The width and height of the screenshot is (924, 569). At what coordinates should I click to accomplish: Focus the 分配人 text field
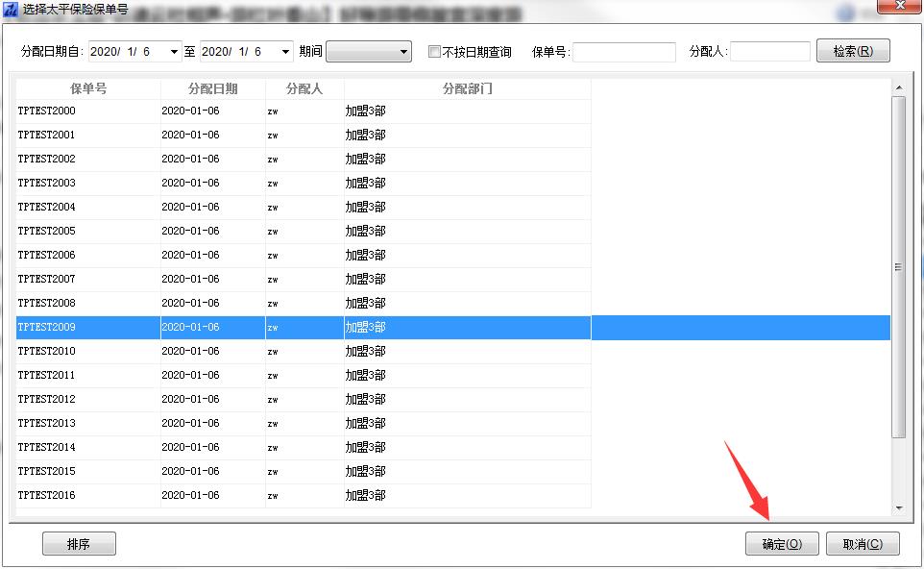[769, 52]
